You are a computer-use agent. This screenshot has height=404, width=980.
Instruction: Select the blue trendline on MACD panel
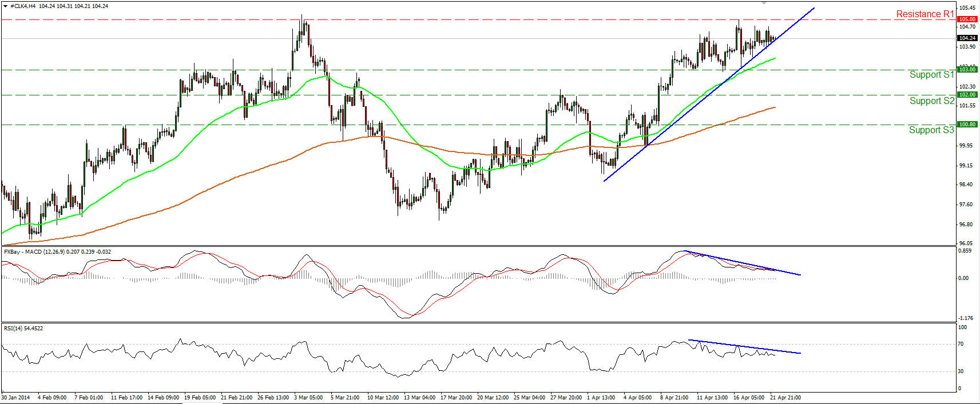(744, 263)
